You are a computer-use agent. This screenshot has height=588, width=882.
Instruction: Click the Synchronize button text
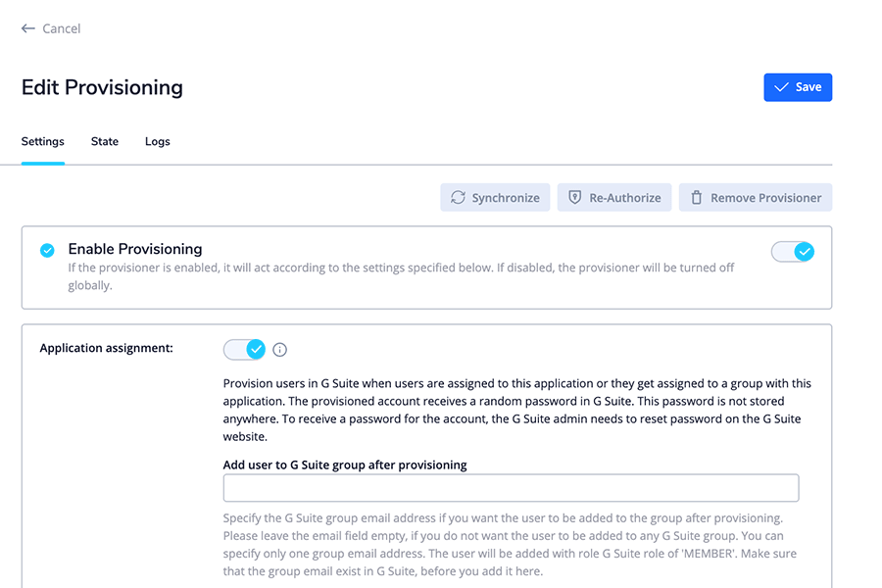click(506, 198)
